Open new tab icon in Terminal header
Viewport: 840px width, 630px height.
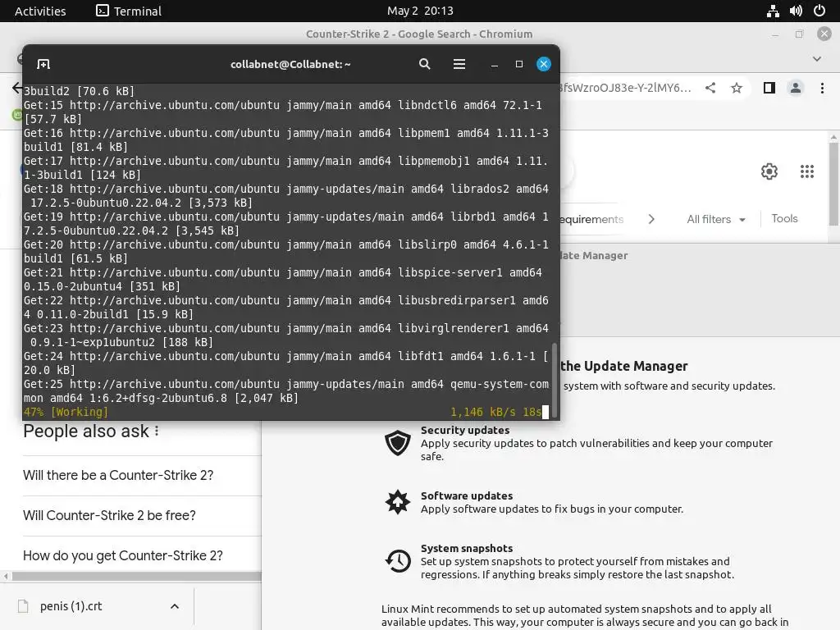point(43,64)
